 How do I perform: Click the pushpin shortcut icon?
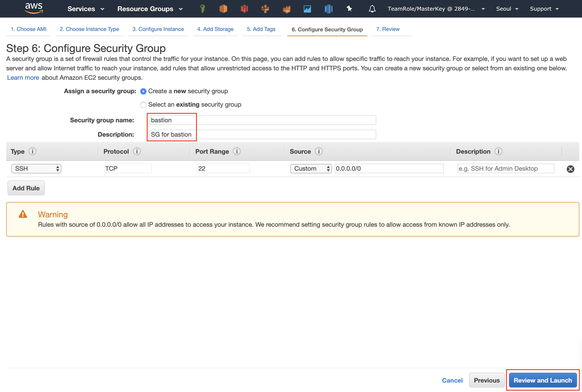pyautogui.click(x=349, y=9)
